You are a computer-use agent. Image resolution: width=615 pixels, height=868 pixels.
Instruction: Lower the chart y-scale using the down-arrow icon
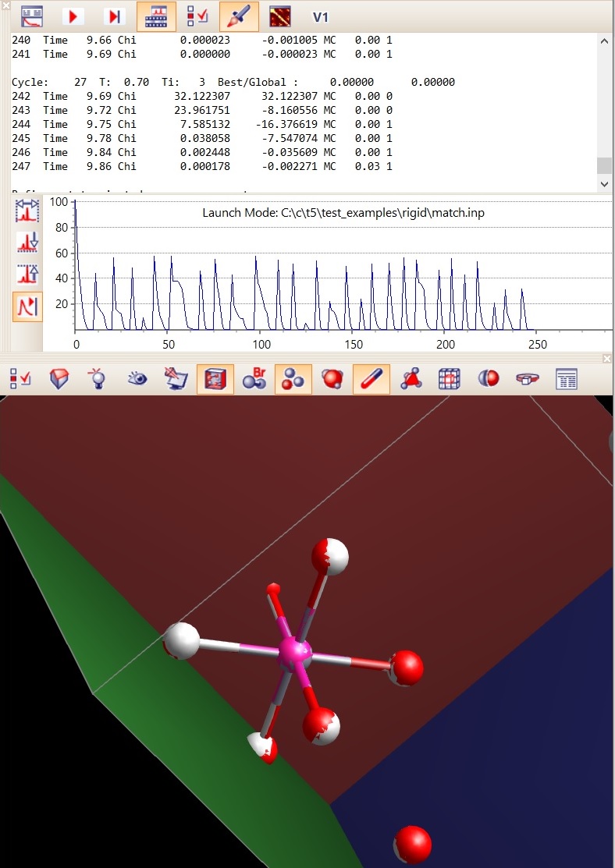pyautogui.click(x=27, y=243)
